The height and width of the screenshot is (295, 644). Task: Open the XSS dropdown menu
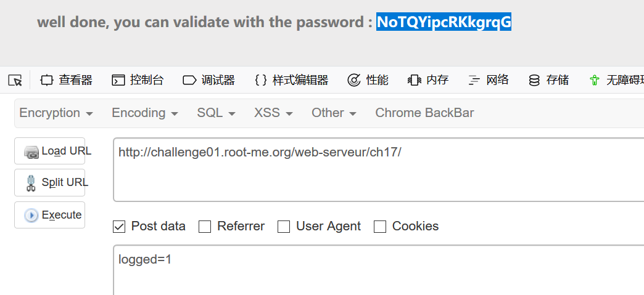click(273, 113)
